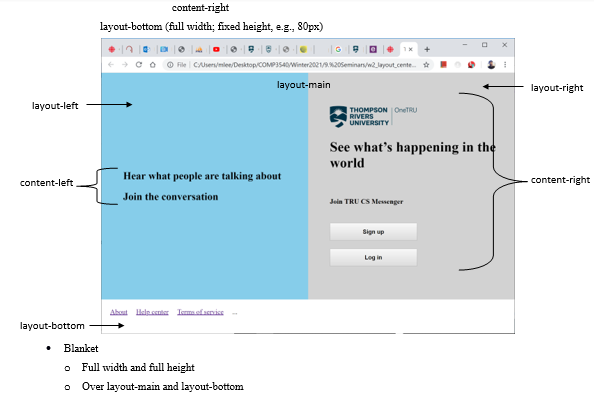Click the browser forward arrow

(125, 65)
